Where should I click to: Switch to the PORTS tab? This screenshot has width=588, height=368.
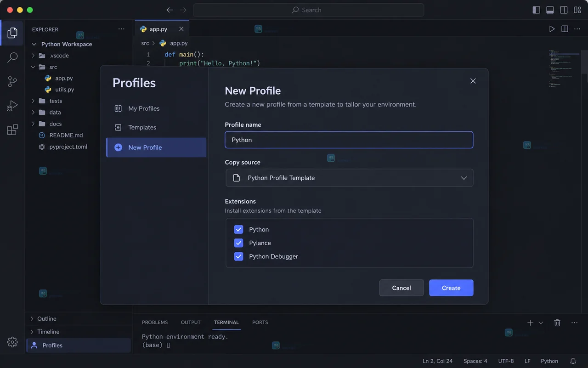(260, 323)
